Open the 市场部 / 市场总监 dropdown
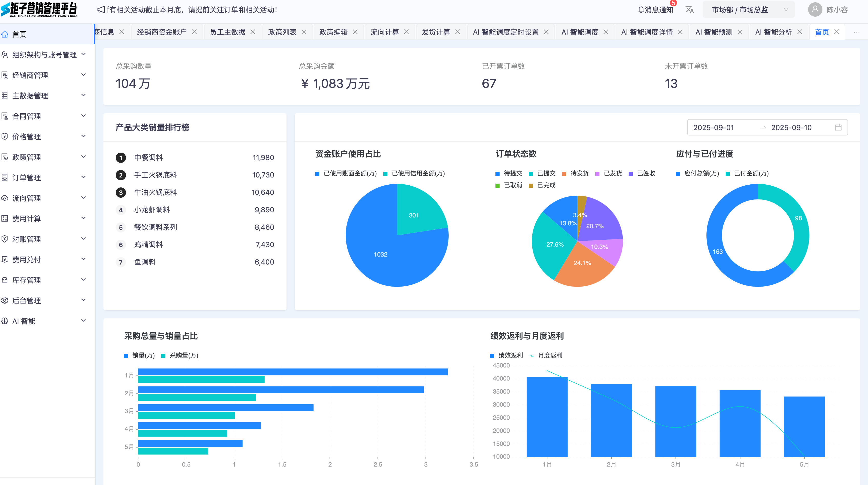 tap(748, 10)
